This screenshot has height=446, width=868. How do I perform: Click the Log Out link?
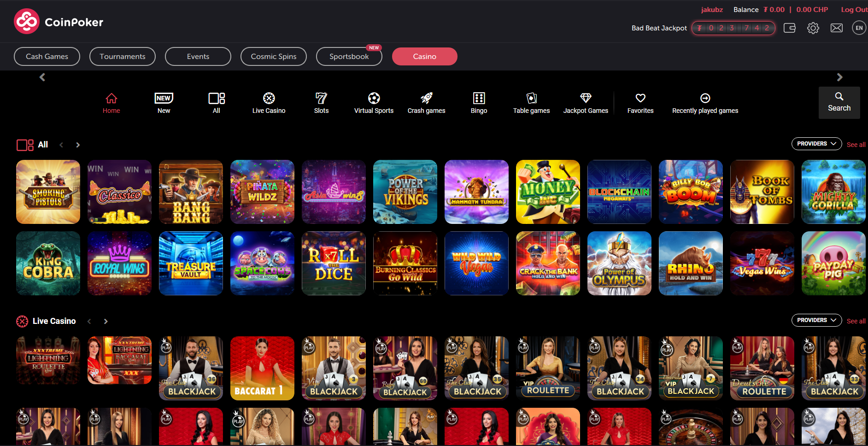tap(854, 10)
